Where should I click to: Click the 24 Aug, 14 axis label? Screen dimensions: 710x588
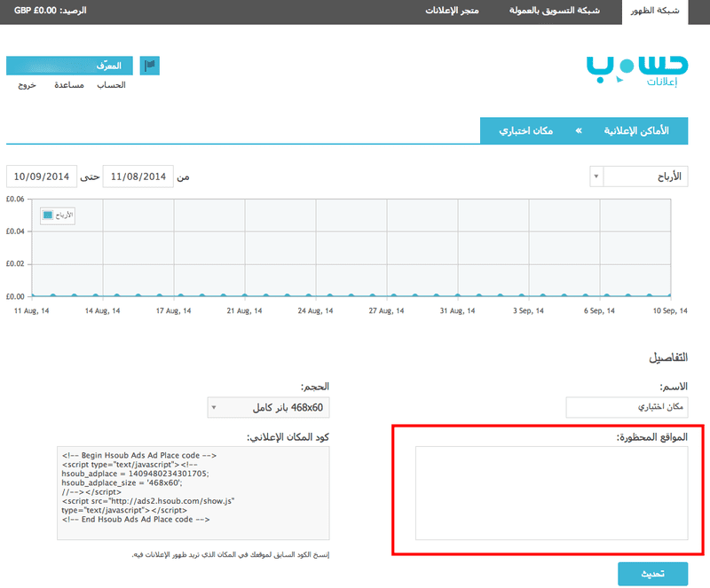click(x=315, y=311)
